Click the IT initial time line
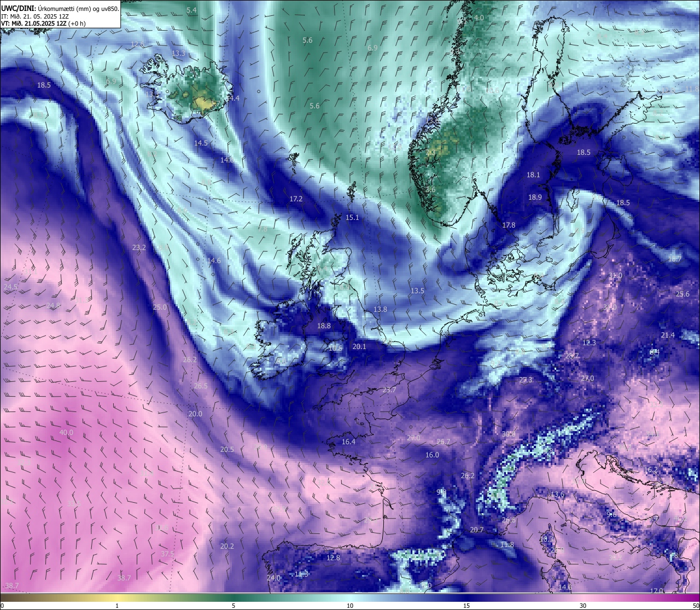 pyautogui.click(x=35, y=16)
